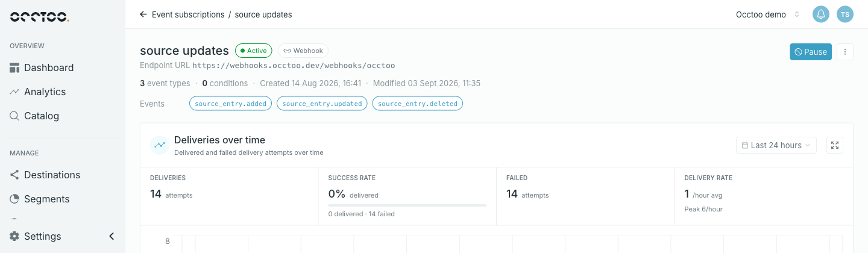Open Destinations in the Manage menu

click(x=45, y=175)
